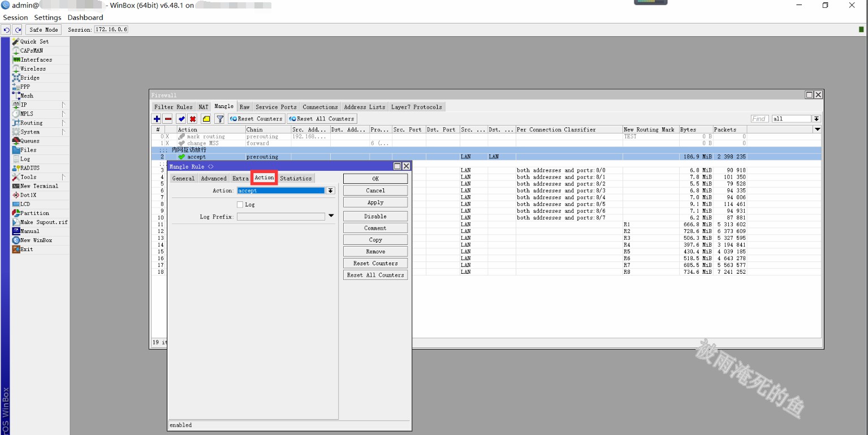Open Interfaces from the sidebar
The height and width of the screenshot is (435, 868).
[36, 60]
